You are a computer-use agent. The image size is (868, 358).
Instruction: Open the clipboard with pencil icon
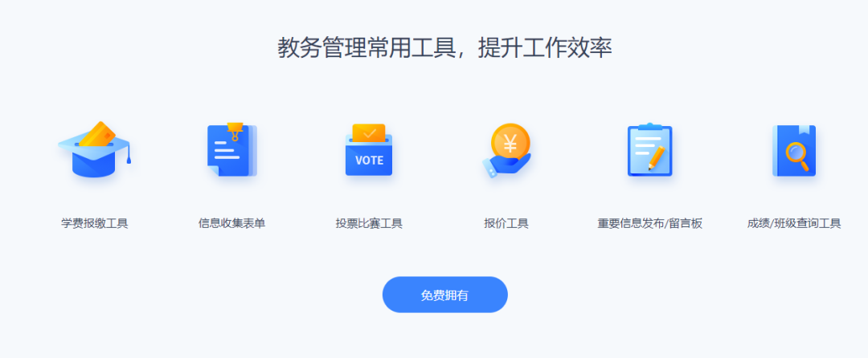coord(650,150)
